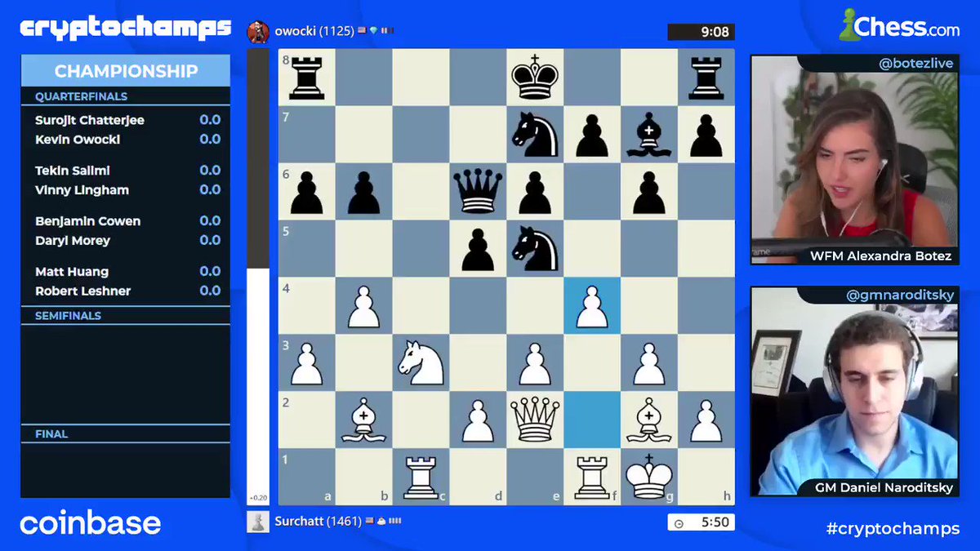Click the CHAMPIONSHIP bracket header
This screenshot has width=980, height=551.
[x=126, y=71]
